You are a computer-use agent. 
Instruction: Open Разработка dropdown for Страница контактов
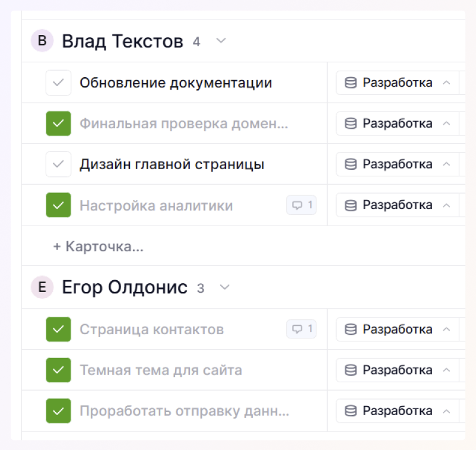tap(446, 329)
